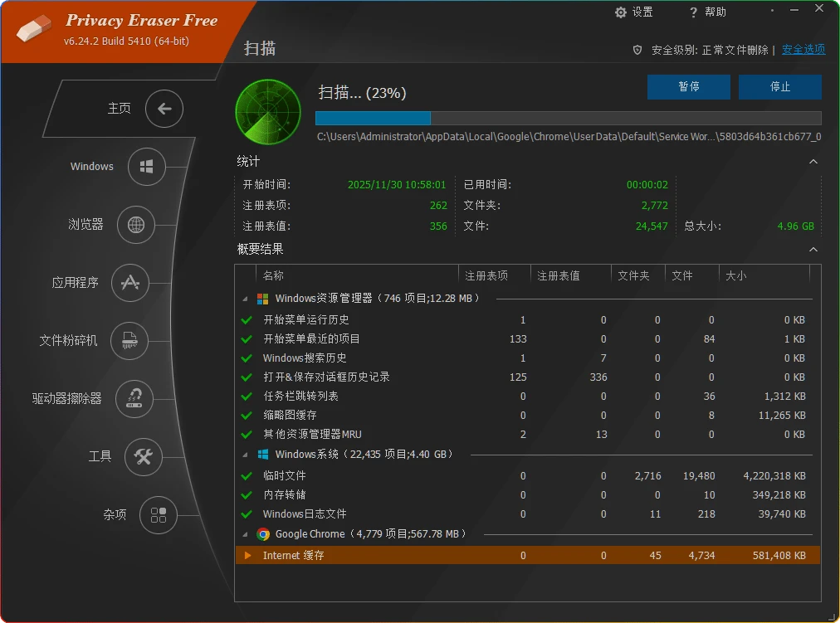Viewport: 840px width, 623px height.
Task: Click the blue scan progress bar
Action: point(374,118)
